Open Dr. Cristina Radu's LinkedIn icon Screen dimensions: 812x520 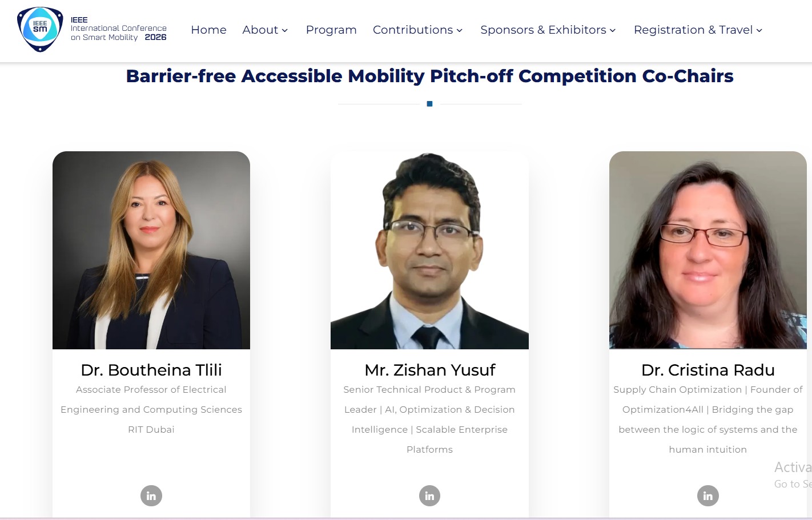point(708,495)
